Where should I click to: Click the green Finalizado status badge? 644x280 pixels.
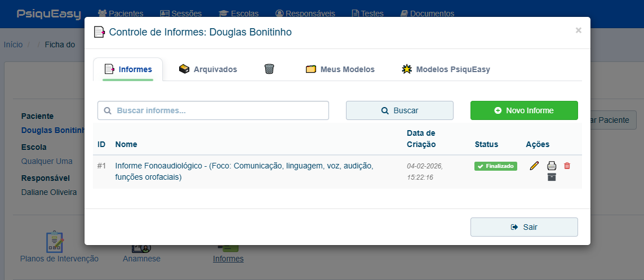click(x=495, y=166)
